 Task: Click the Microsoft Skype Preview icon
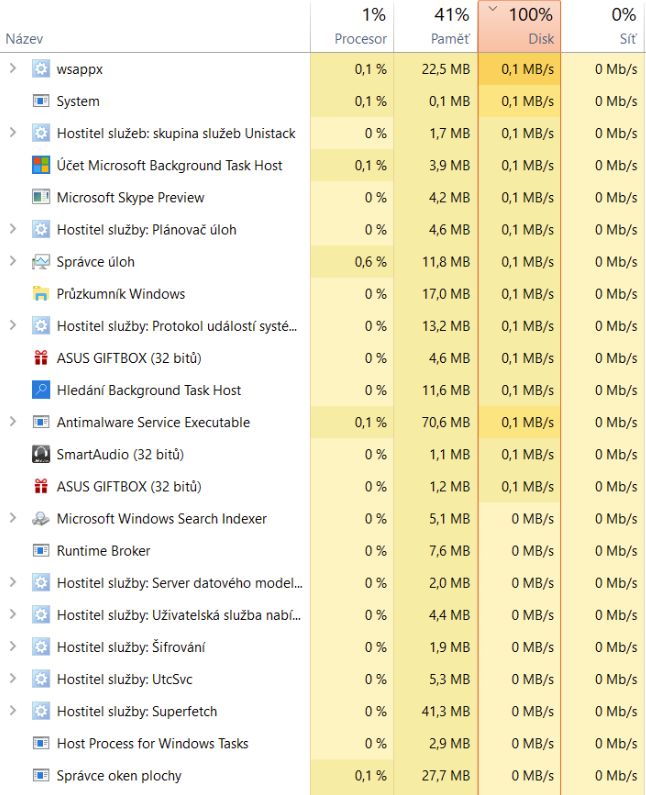[x=41, y=197]
